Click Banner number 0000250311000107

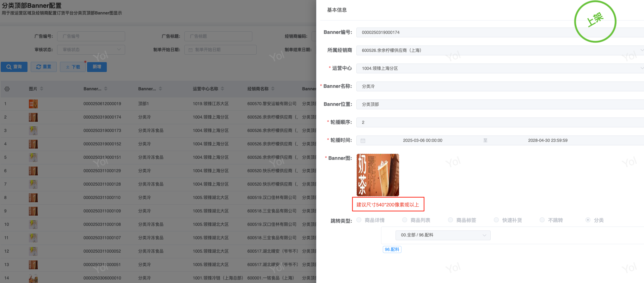[102, 238]
